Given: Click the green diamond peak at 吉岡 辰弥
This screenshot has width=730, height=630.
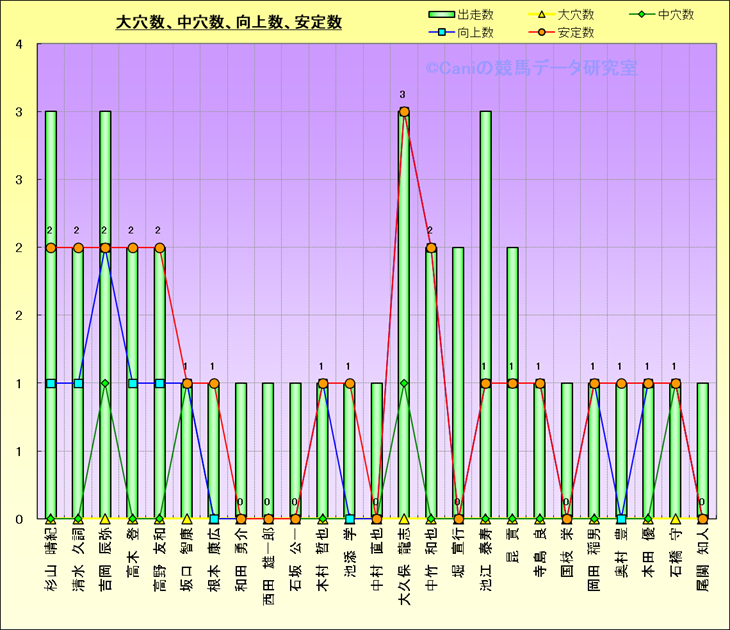Looking at the screenshot, I should (x=105, y=383).
